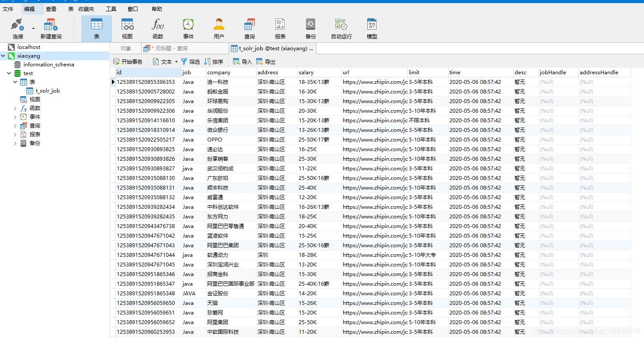644x339 pixels.
Task: Select the 25-50K·17薪 salary cell
Action: (x=319, y=140)
